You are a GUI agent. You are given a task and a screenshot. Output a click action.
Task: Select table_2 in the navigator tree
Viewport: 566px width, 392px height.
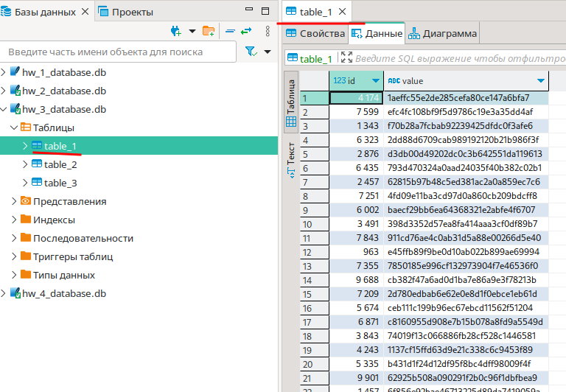pyautogui.click(x=60, y=164)
